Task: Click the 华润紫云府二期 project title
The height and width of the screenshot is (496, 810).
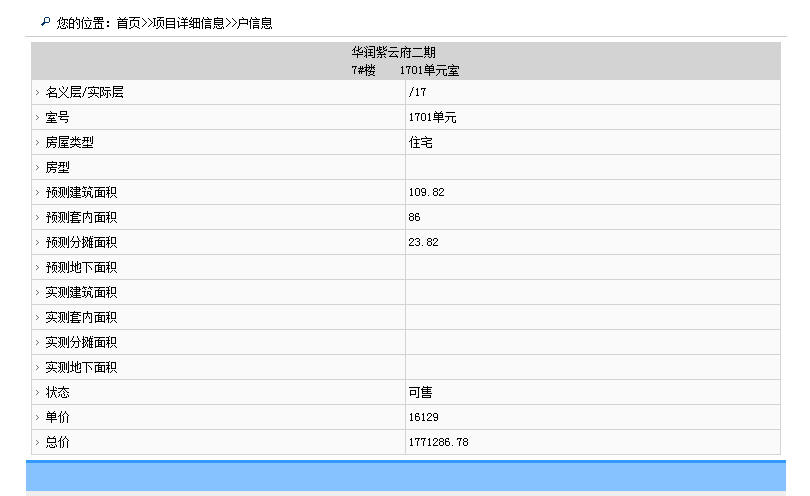Action: pos(394,52)
